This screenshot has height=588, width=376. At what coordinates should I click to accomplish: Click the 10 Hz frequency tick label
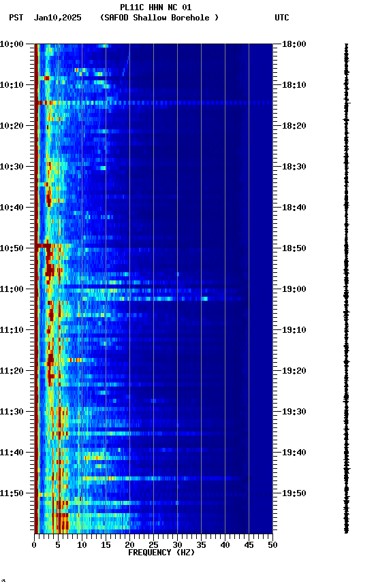[82, 545]
